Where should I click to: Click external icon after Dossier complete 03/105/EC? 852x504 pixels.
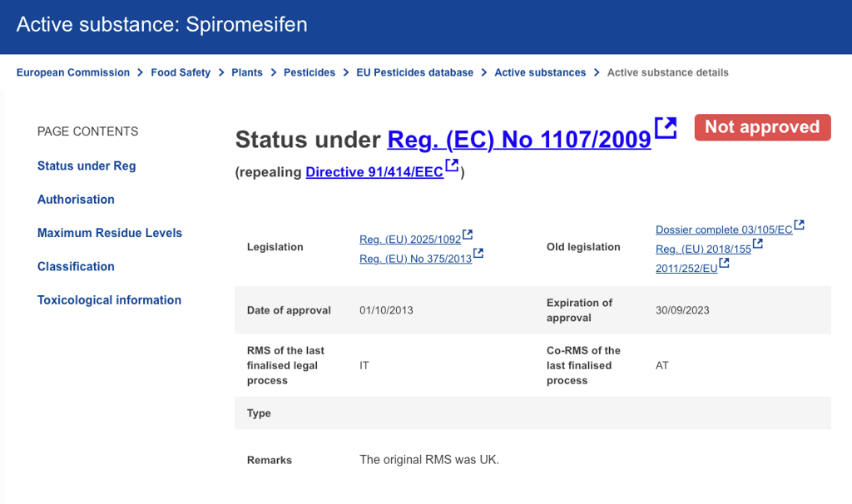[x=800, y=225]
